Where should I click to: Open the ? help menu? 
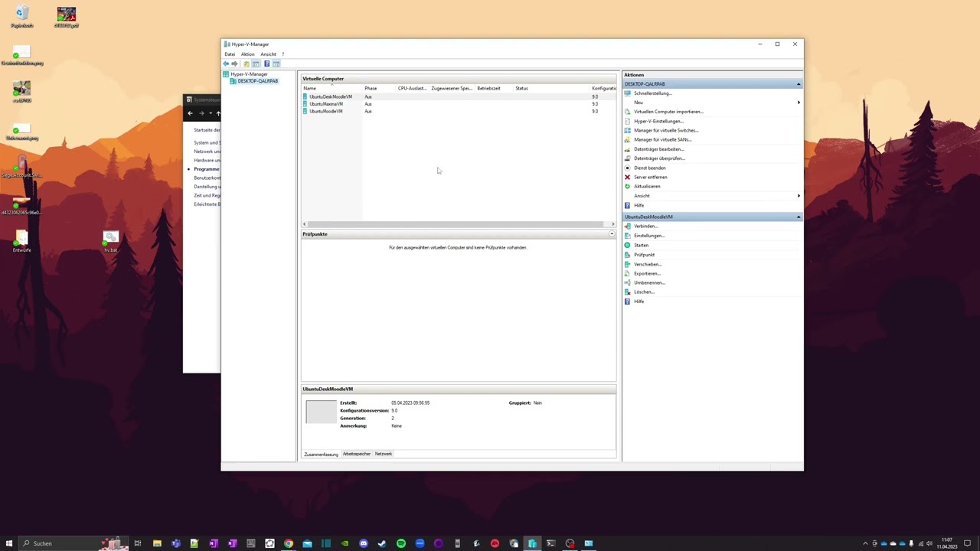(283, 54)
